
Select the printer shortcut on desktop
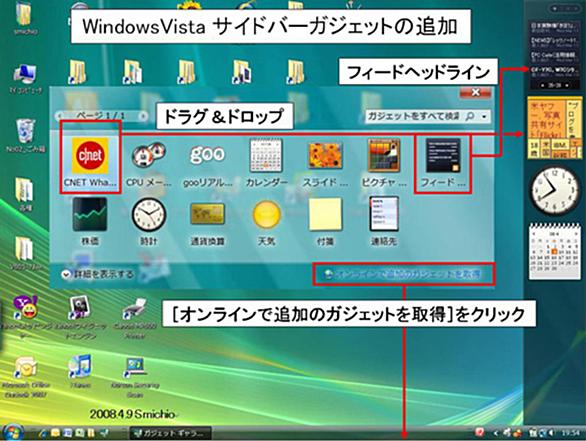[x=135, y=318]
